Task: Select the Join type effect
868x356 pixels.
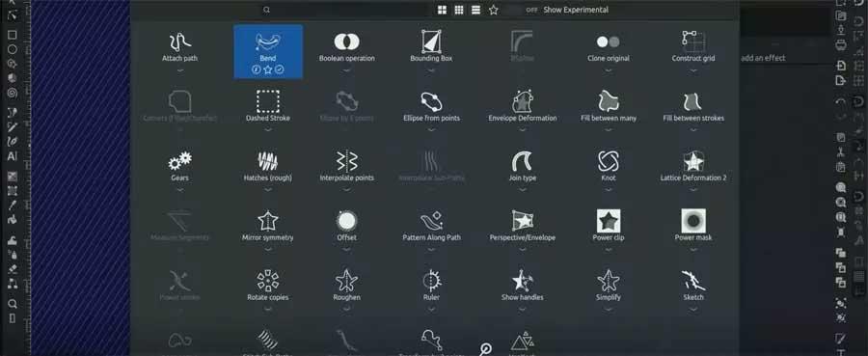Action: pos(522,167)
